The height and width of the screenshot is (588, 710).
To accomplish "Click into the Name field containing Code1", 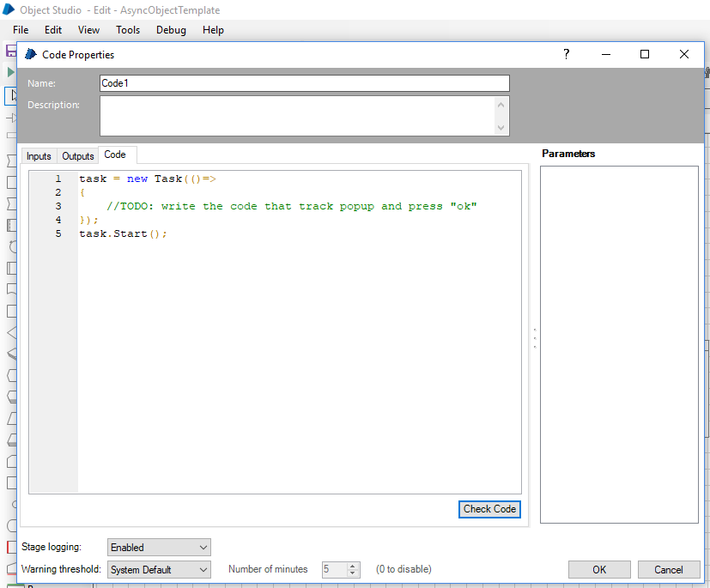I will (x=304, y=83).
